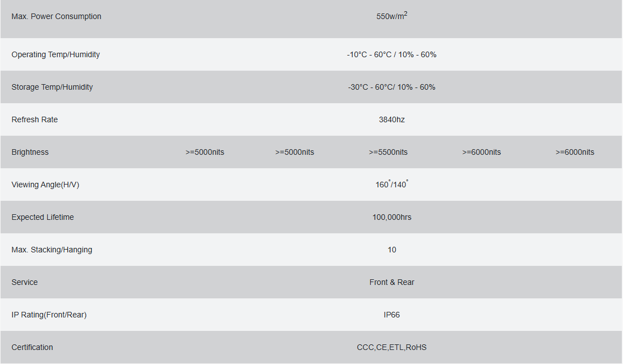Click the Viewing Angle(H/V) label
Viewport: 623px width, 364px height.
(x=45, y=185)
